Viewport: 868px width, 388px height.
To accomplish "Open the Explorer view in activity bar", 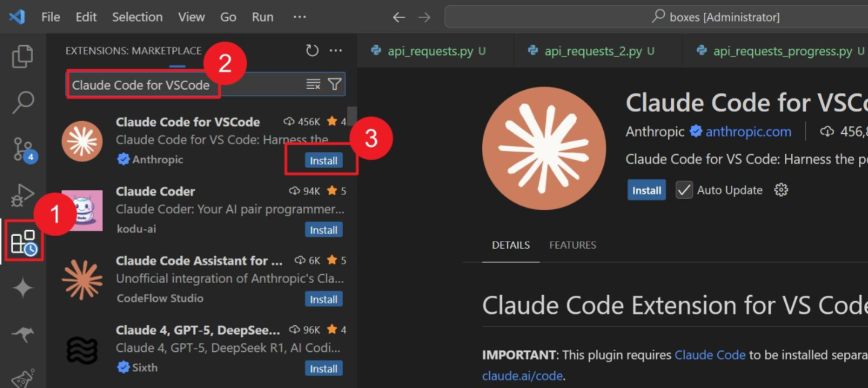I will point(22,57).
